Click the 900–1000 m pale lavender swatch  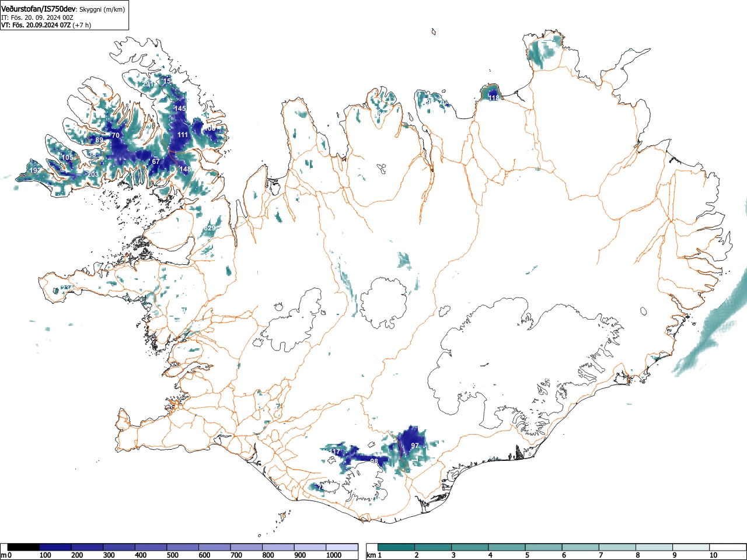[x=310, y=547]
